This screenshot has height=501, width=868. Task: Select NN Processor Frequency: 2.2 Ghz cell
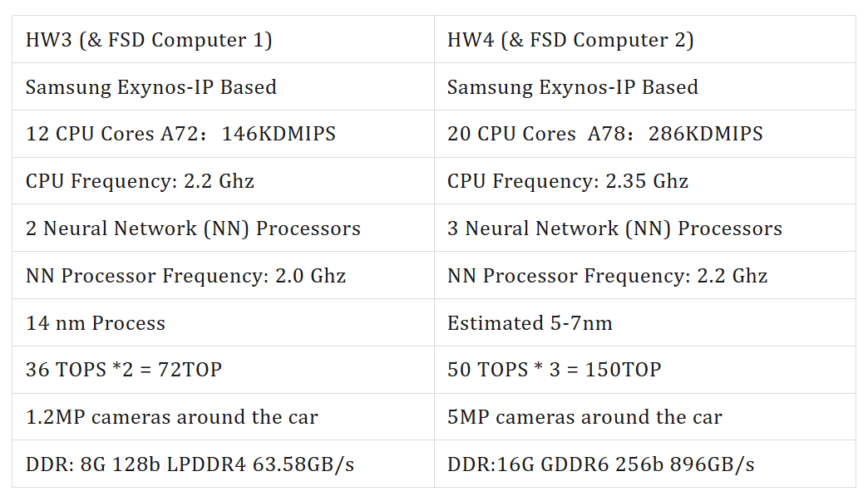pos(645,275)
